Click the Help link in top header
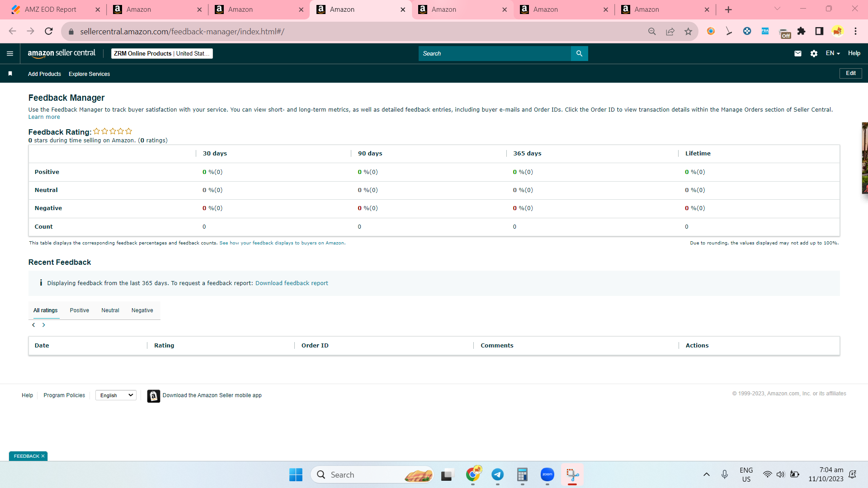Screen dimensions: 868x488 [x=854, y=53]
